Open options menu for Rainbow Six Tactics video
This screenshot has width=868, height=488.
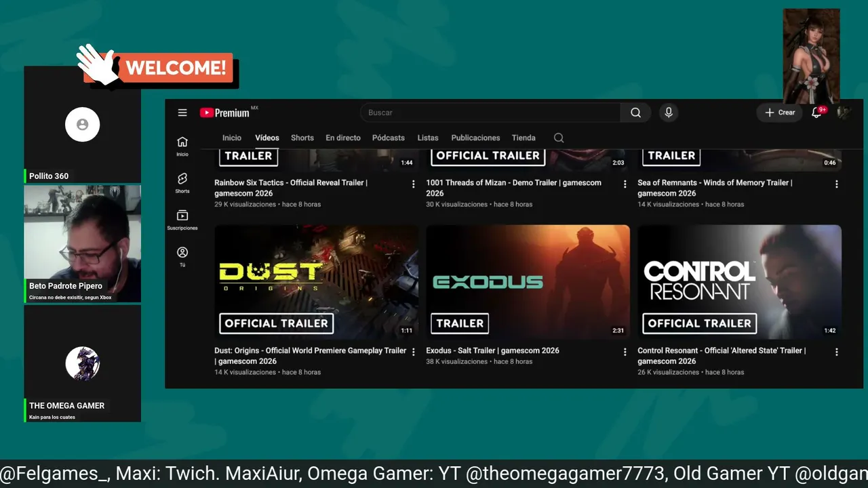pos(414,184)
